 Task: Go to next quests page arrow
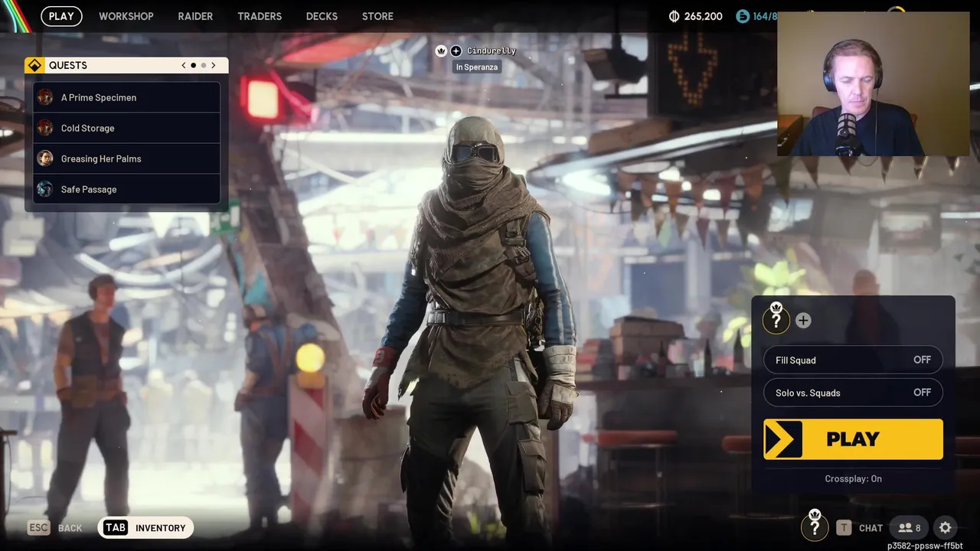click(x=214, y=65)
